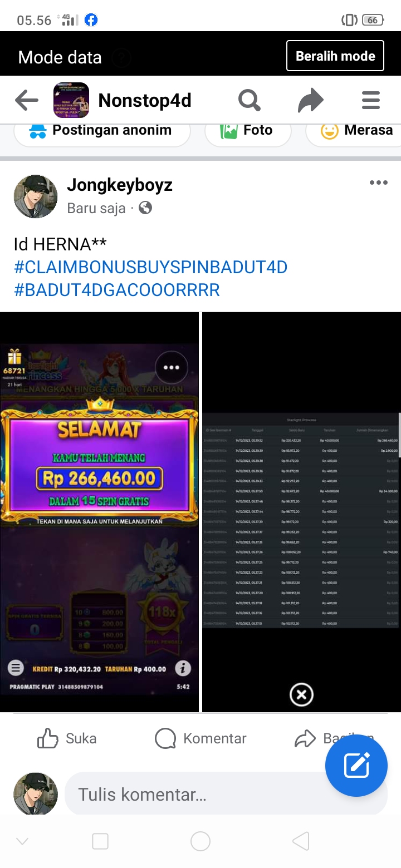Open post options three-dots menu
401x868 pixels.
click(379, 183)
